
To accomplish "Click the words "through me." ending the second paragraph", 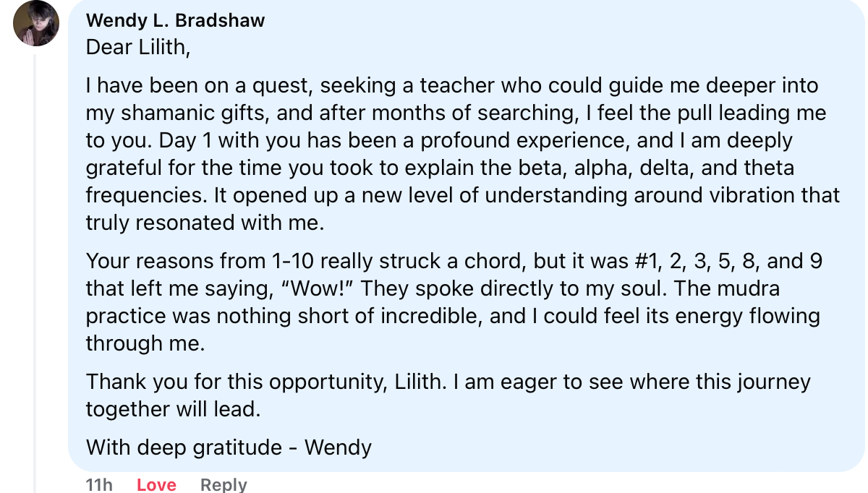I will click(x=145, y=343).
